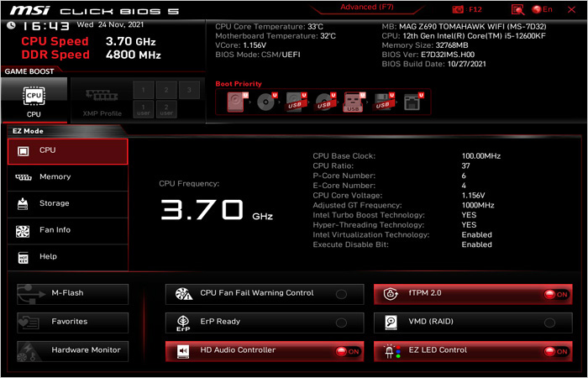The image size is (588, 378).
Task: Click the fTPM lock icon
Action: 391,294
